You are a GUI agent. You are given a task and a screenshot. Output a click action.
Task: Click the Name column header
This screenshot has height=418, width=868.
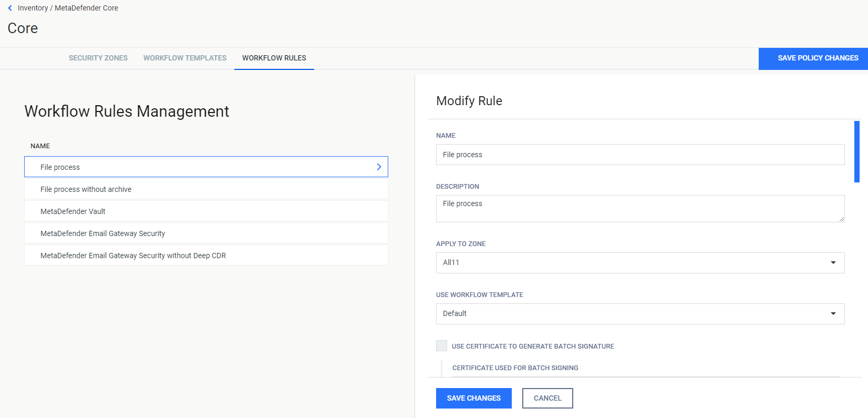[x=40, y=146]
